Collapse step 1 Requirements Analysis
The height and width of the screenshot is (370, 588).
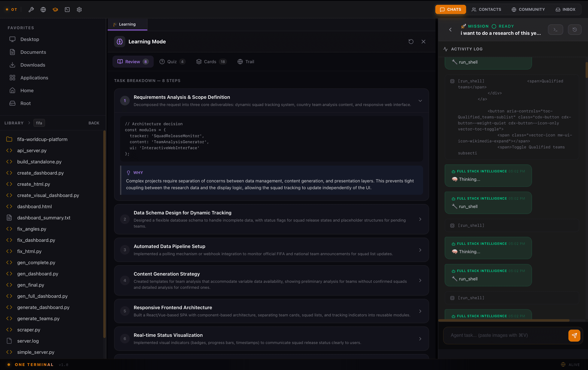click(x=420, y=101)
